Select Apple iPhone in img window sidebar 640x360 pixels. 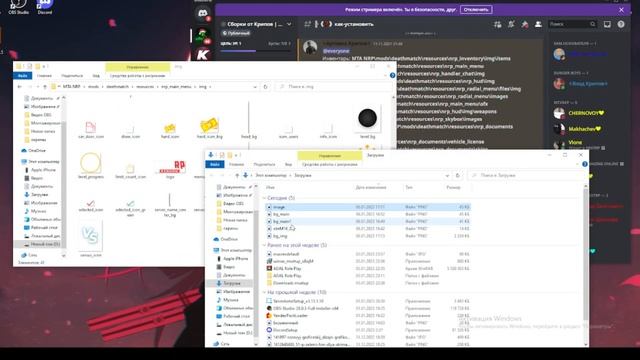click(x=43, y=170)
